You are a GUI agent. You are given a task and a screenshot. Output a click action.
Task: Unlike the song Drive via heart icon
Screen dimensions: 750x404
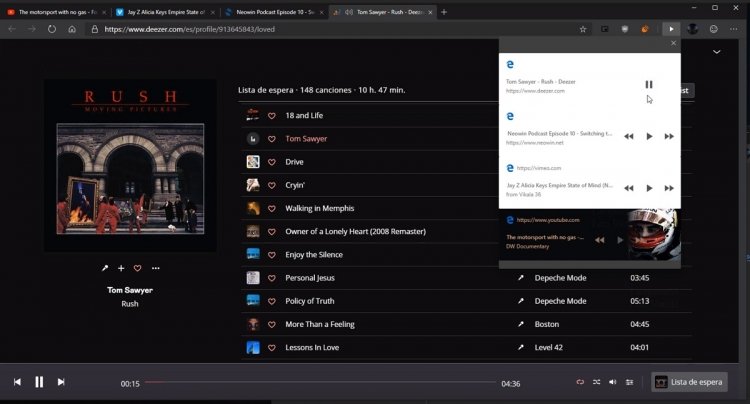coord(272,162)
